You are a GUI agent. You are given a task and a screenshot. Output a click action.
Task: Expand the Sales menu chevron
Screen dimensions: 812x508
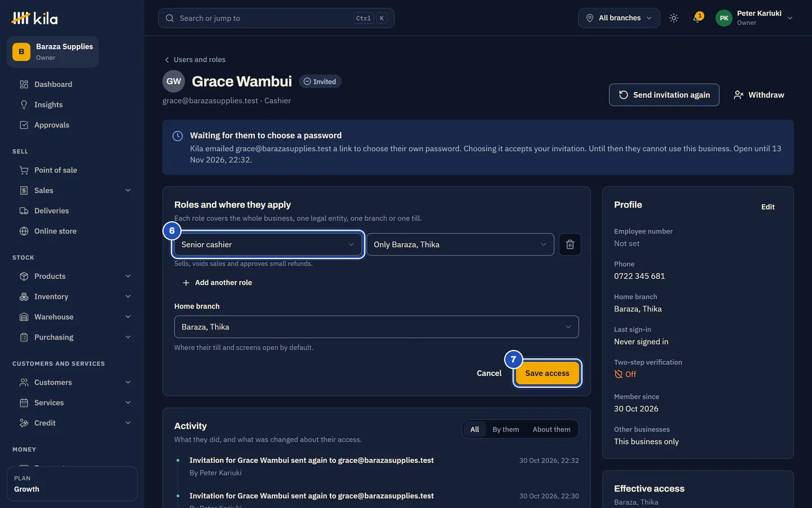(x=128, y=190)
